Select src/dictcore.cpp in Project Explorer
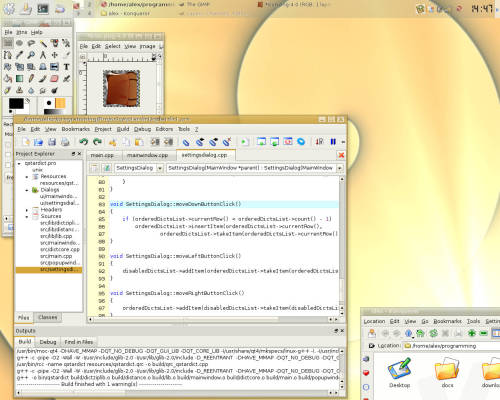The image size is (500, 400). 60,249
